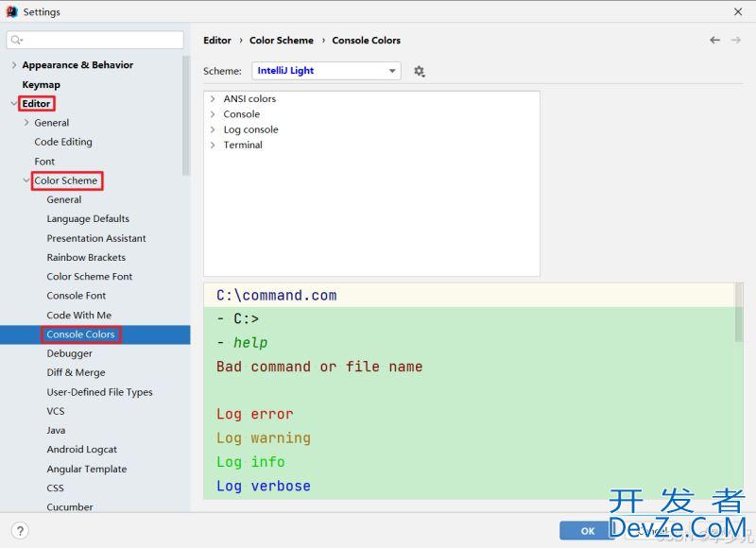Open Java color settings
This screenshot has width=756, height=548.
[x=56, y=431]
